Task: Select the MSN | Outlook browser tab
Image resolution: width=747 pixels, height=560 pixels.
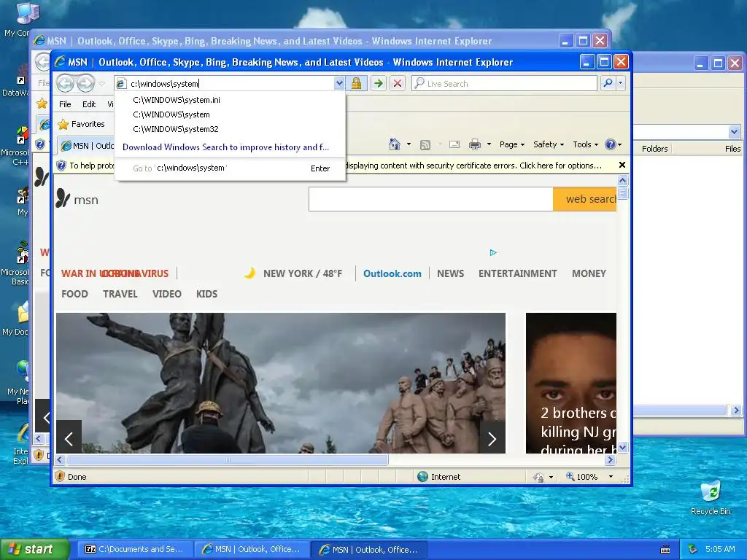Action: pyautogui.click(x=88, y=146)
